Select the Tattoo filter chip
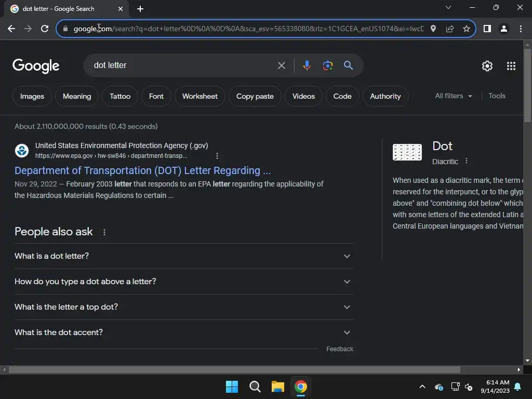The width and height of the screenshot is (532, 399). [120, 96]
